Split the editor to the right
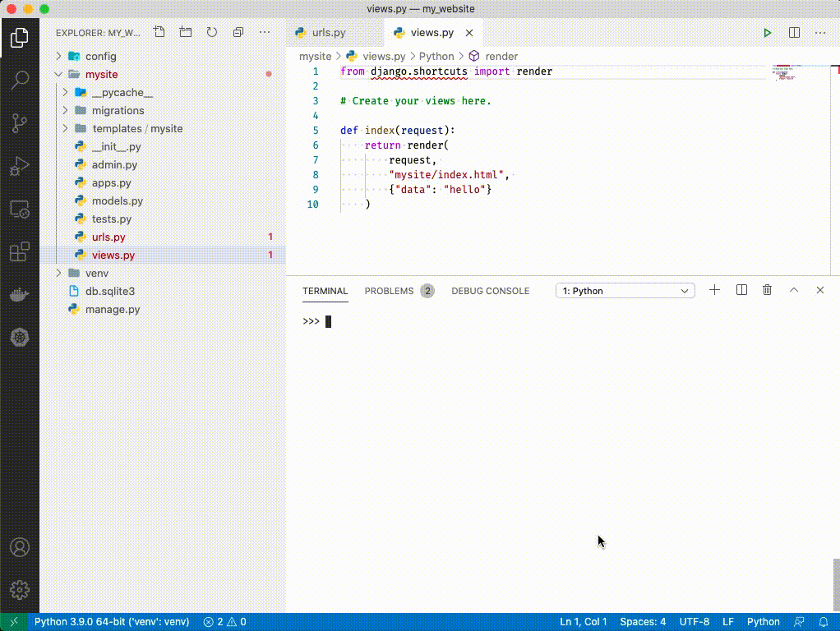Image resolution: width=840 pixels, height=631 pixels. [x=794, y=33]
